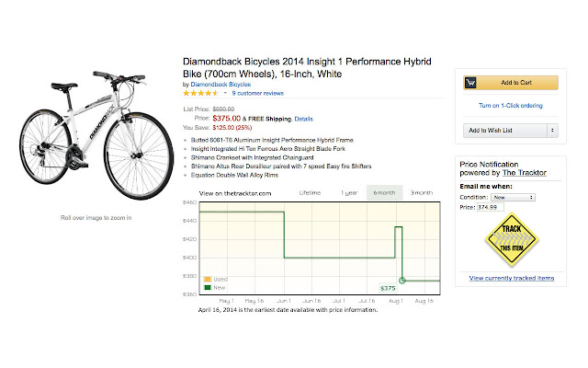Screen dimensions: 588x368
Task: Switch chart to Lifetime range
Action: (x=310, y=192)
